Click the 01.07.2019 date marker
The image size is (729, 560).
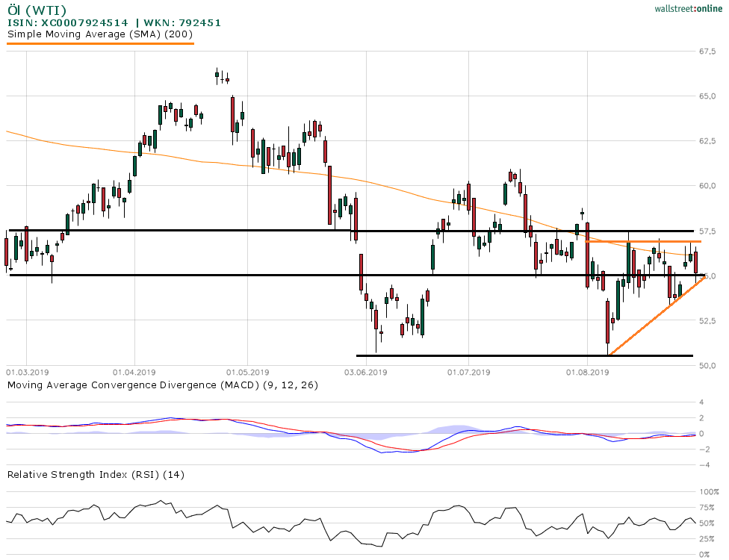click(469, 371)
